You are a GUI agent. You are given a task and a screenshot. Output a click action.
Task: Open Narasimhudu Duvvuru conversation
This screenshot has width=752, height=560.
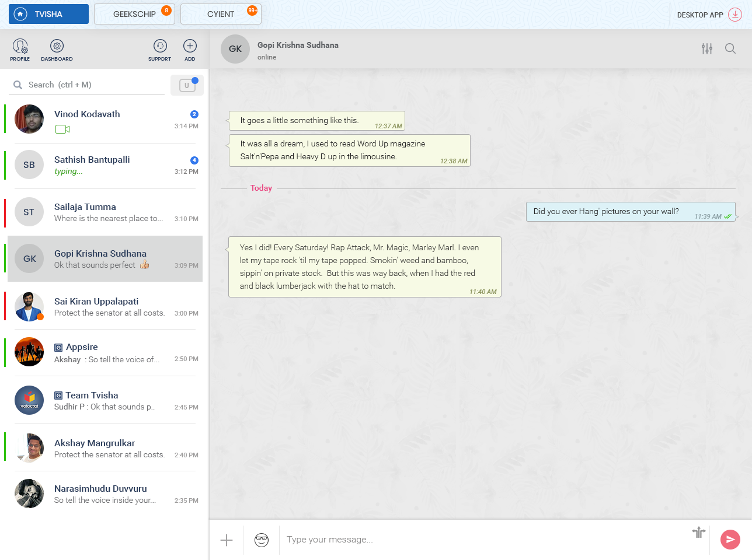click(105, 494)
